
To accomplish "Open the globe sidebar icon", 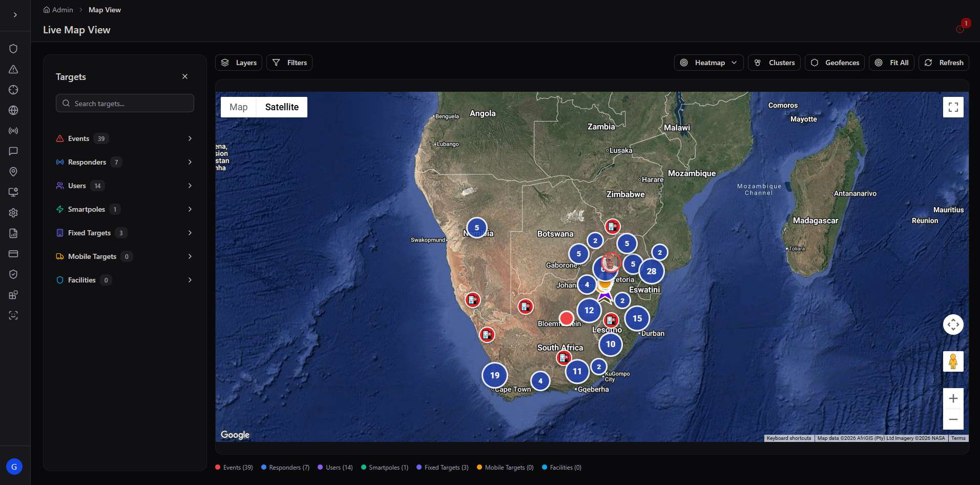I will tap(13, 110).
